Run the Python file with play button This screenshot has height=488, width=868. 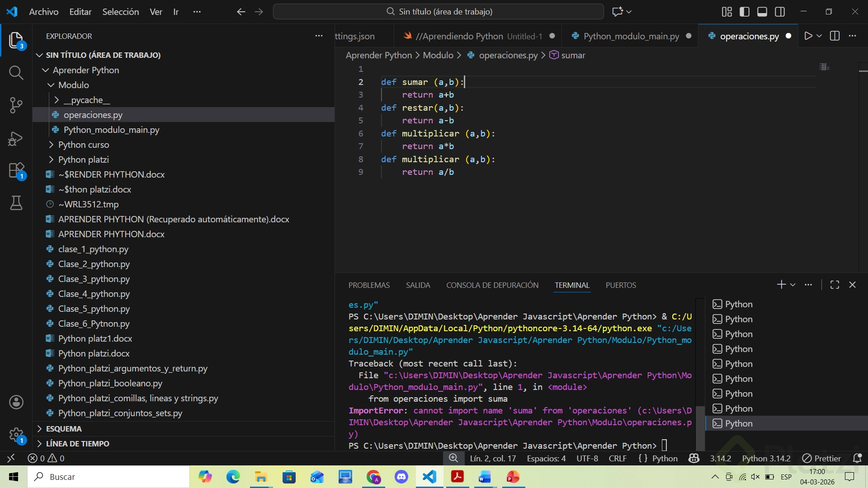808,36
